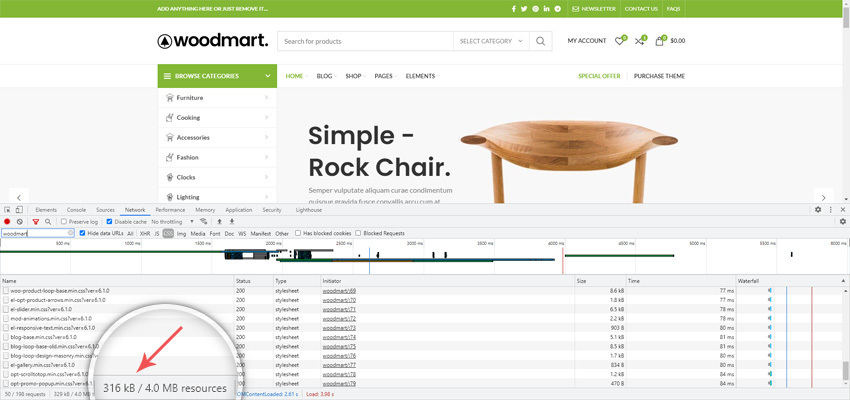
Task: Click the network search magnifier icon
Action: pyautogui.click(x=48, y=222)
